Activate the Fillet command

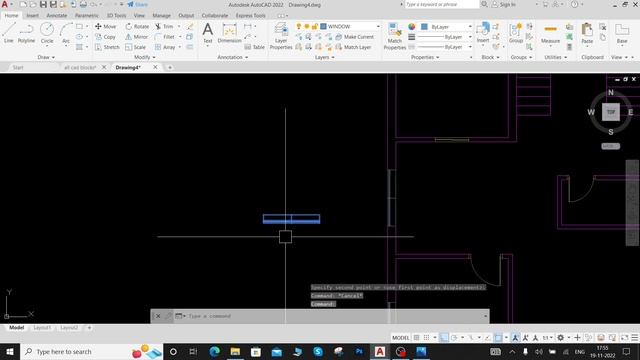[165, 37]
